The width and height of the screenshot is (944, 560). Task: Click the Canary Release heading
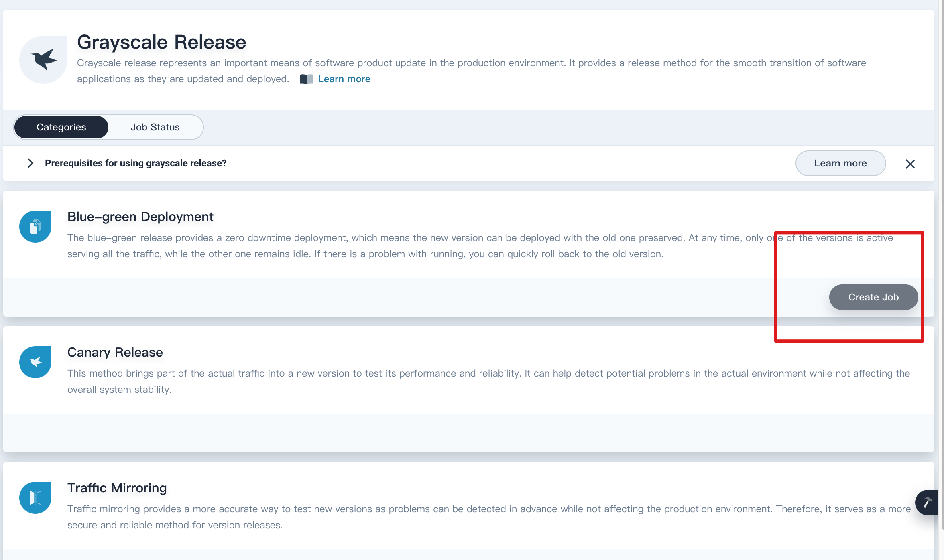click(x=115, y=352)
